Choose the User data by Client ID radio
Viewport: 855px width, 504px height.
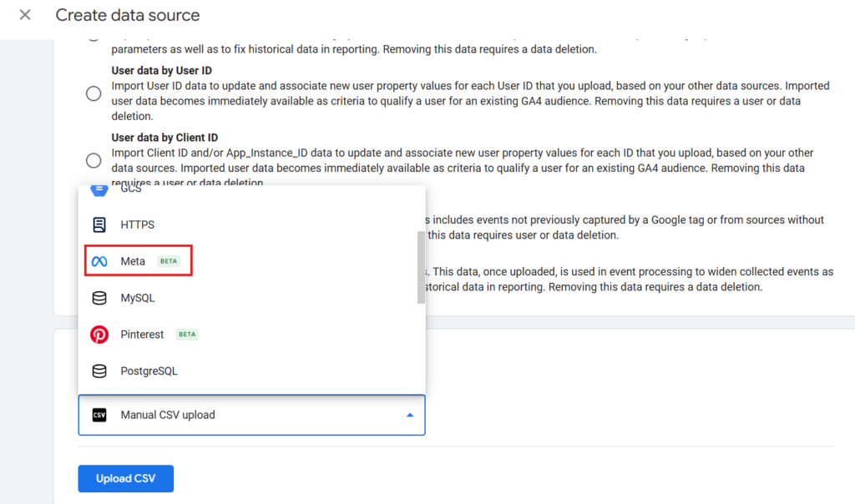94,160
